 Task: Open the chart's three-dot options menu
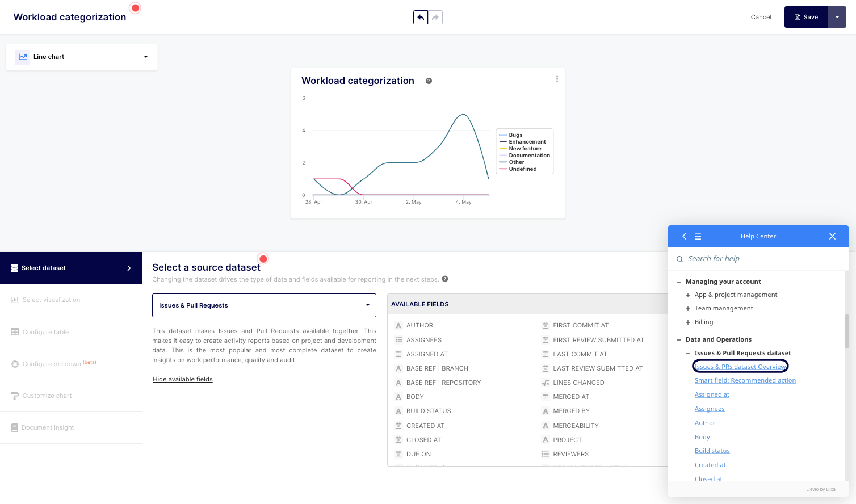click(557, 79)
